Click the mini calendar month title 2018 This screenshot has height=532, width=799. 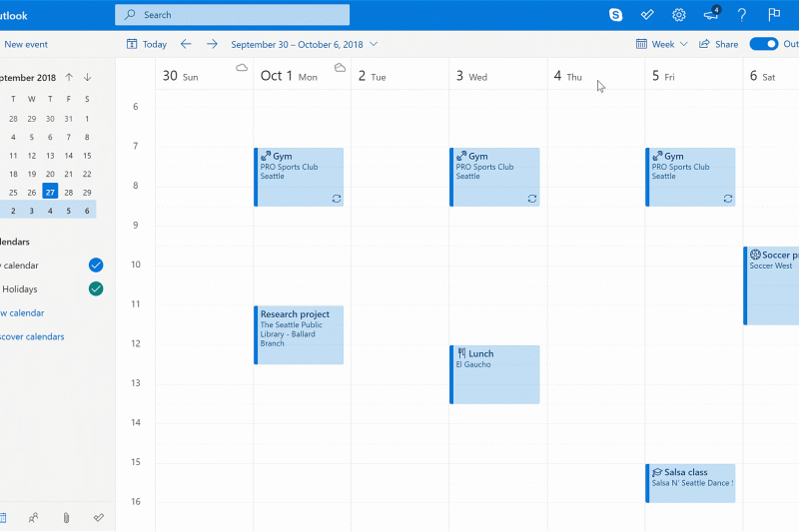click(x=28, y=78)
